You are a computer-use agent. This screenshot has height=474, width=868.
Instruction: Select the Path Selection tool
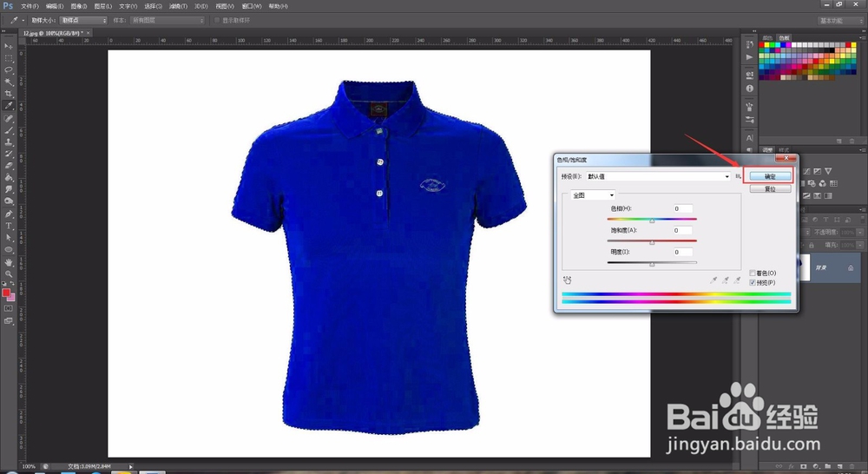click(x=9, y=238)
